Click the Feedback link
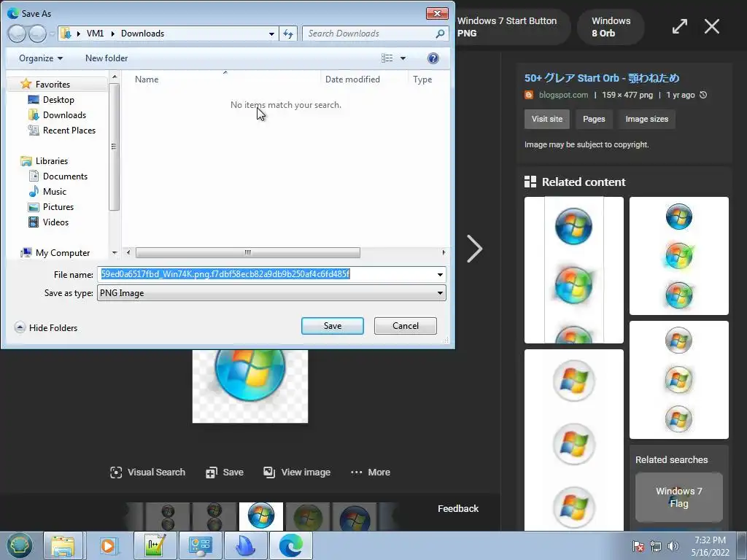Screen dimensions: 747x560 (x=458, y=508)
